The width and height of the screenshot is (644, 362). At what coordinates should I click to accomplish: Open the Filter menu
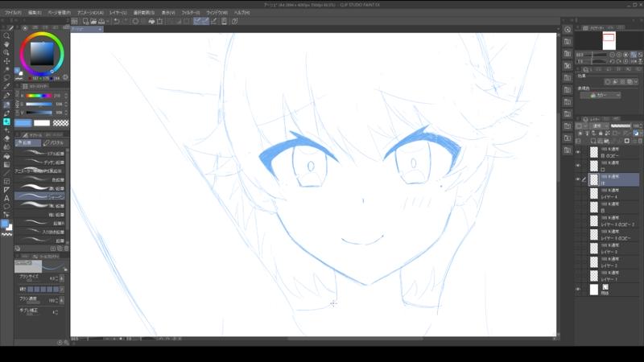pos(191,13)
